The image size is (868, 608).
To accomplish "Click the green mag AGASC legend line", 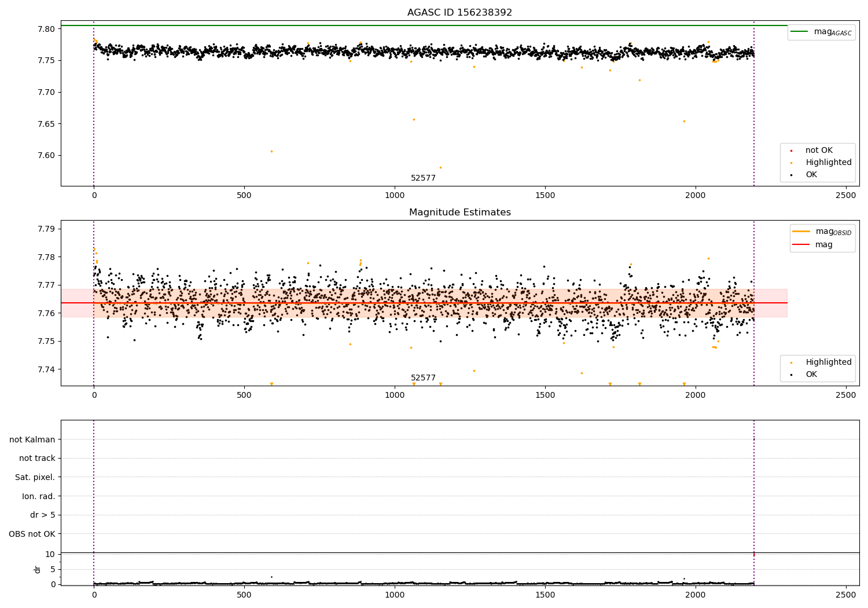I will (800, 32).
